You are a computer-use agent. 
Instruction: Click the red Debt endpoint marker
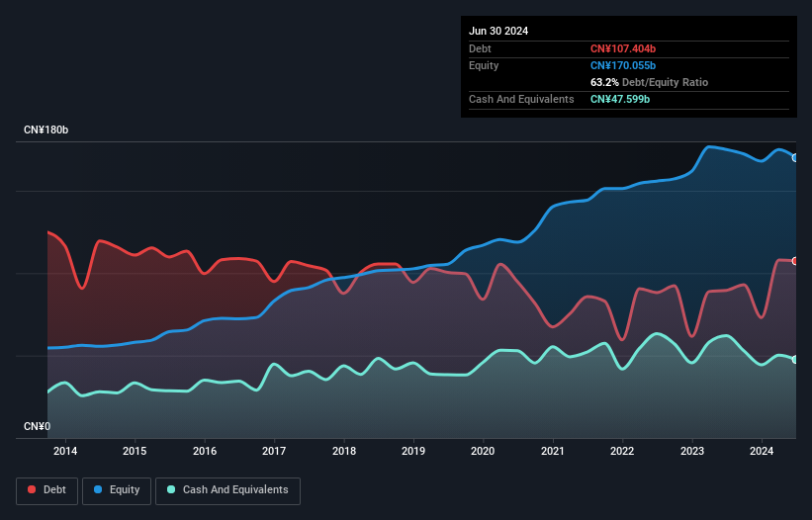pos(795,261)
